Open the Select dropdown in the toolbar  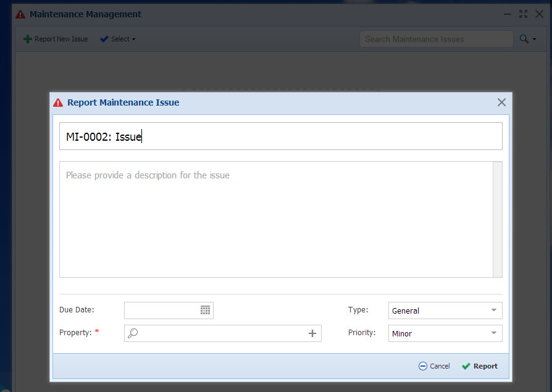point(117,39)
